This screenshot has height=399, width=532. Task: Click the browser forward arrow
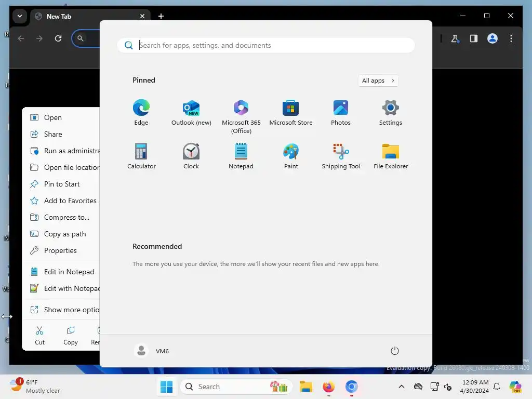pyautogui.click(x=39, y=38)
